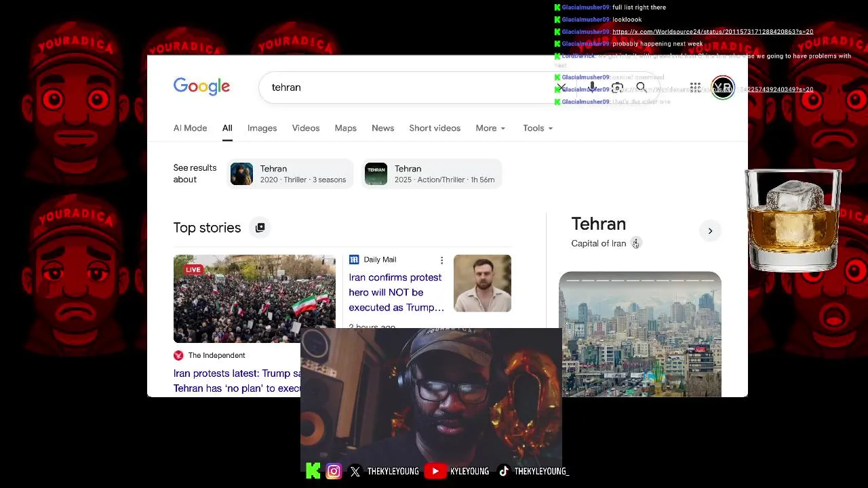
Task: Switch to Short videos tab
Action: click(x=435, y=128)
